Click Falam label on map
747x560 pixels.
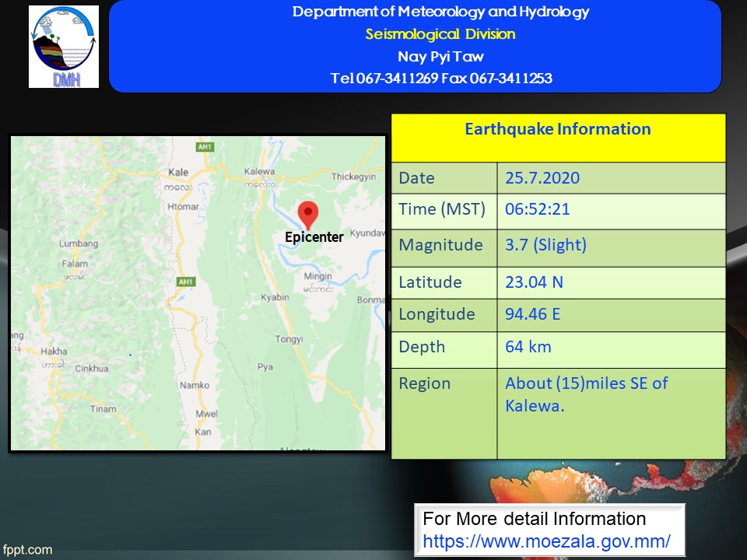[75, 264]
